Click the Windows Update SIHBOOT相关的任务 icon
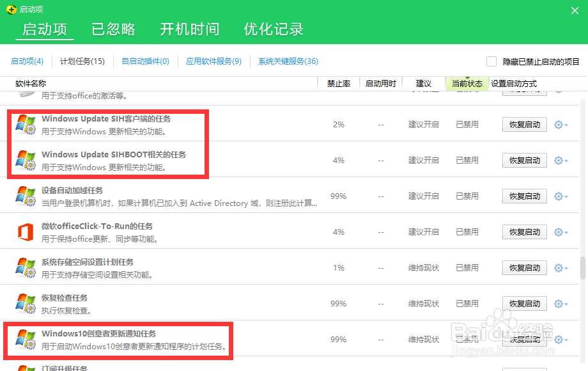Screen dimensions: 588x371 pos(26,160)
